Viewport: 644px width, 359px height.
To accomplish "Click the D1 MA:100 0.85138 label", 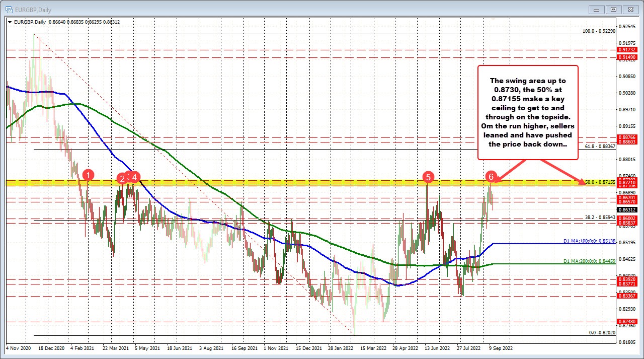I will coord(589,242).
